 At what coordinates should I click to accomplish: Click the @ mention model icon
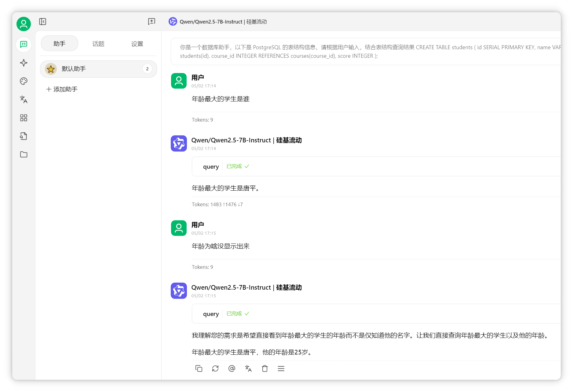pos(232,368)
